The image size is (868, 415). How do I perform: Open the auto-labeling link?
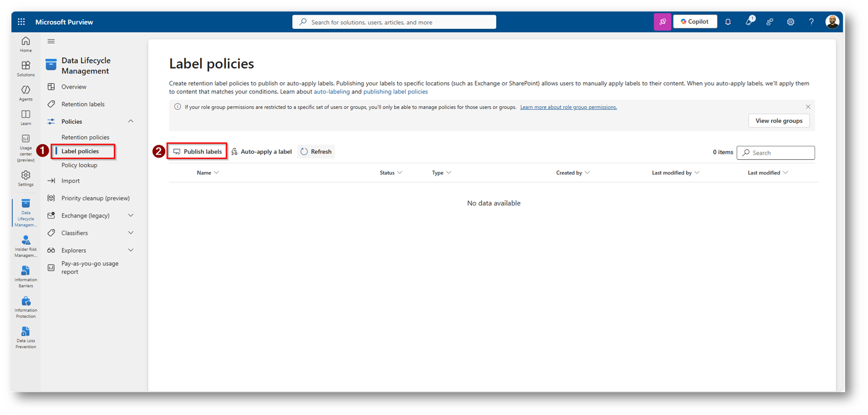(332, 92)
